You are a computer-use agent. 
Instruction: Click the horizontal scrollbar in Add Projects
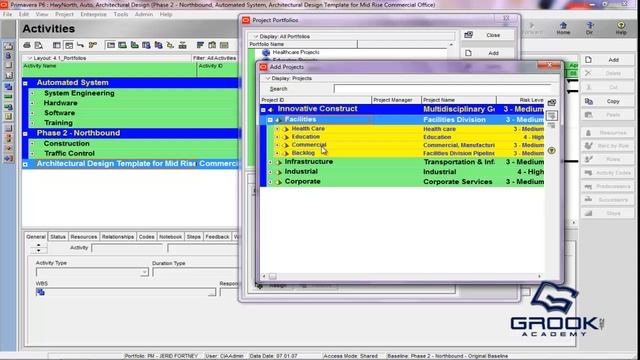coord(402,276)
